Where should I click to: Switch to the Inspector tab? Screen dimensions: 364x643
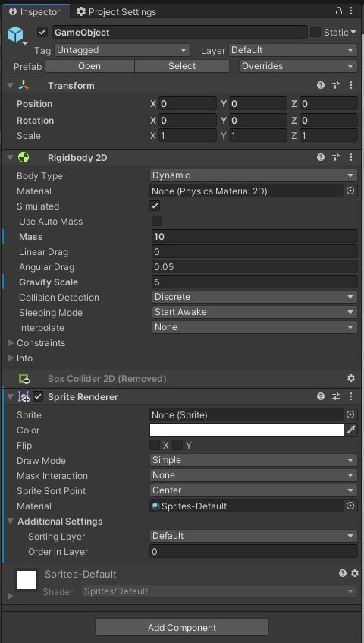[35, 12]
